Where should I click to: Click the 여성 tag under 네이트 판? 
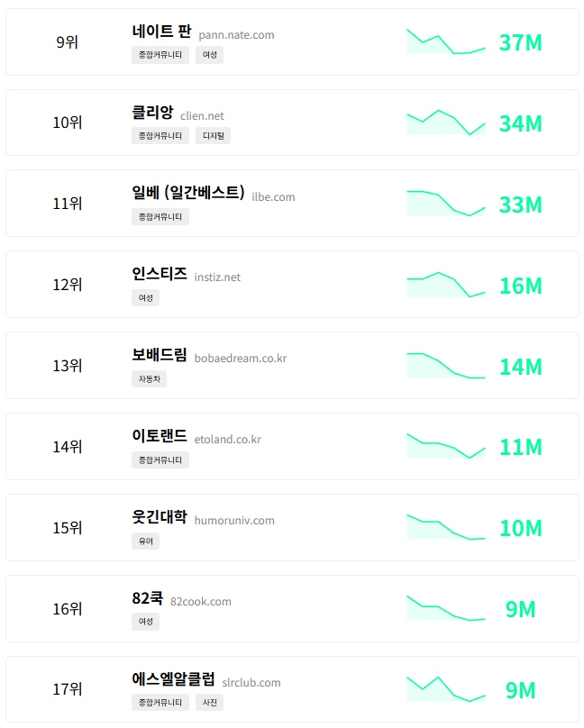click(x=209, y=55)
